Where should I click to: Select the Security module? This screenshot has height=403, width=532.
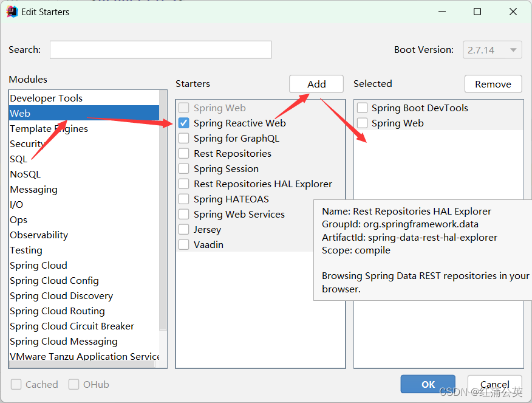coord(84,143)
